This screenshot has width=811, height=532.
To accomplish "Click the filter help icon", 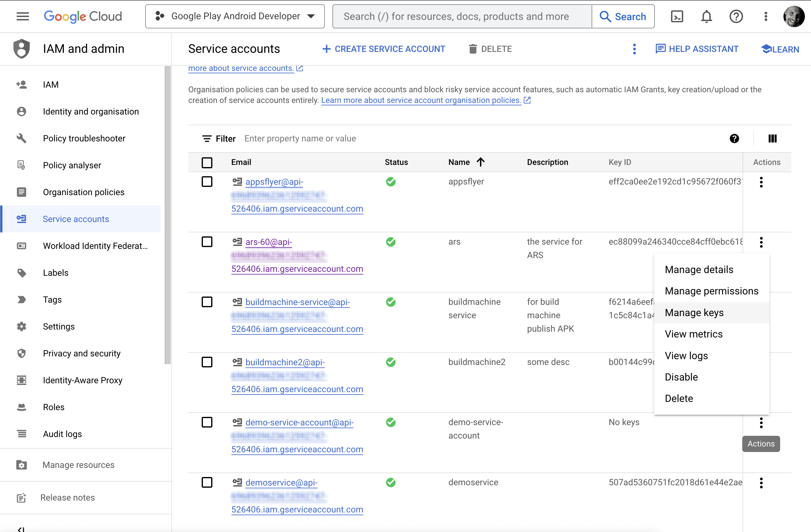I will pos(734,139).
